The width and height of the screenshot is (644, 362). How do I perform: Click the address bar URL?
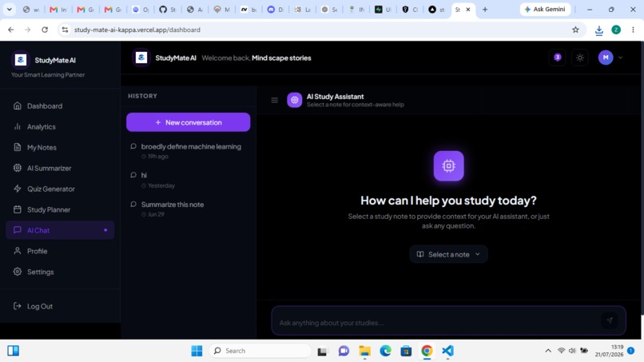[137, 30]
